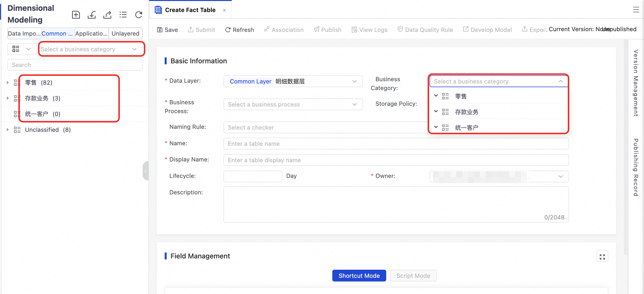Expand 存款业务 chevron in dropdown list
644x294 pixels.
point(436,111)
